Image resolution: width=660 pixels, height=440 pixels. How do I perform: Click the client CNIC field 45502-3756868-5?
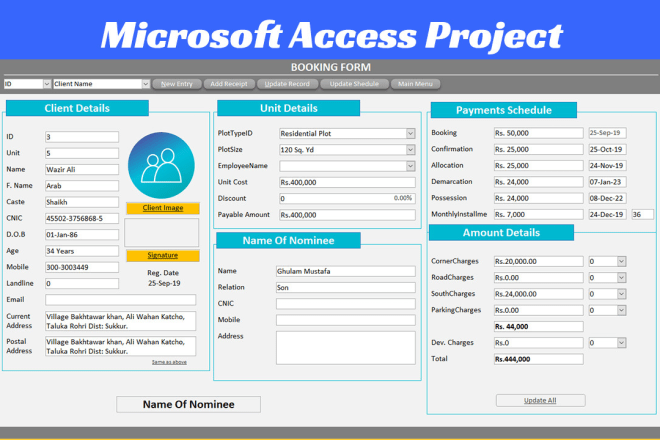coord(82,219)
